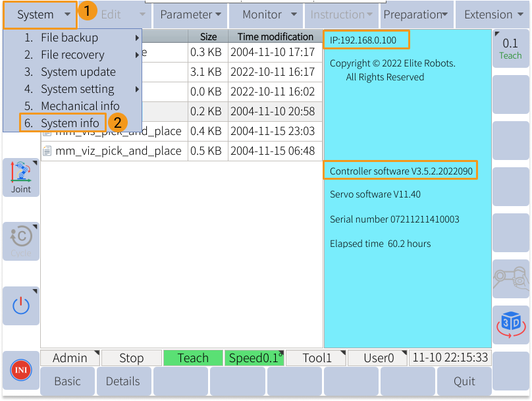Image resolution: width=532 pixels, height=401 pixels.
Task: Expand the File recovery submenu
Action: click(72, 55)
